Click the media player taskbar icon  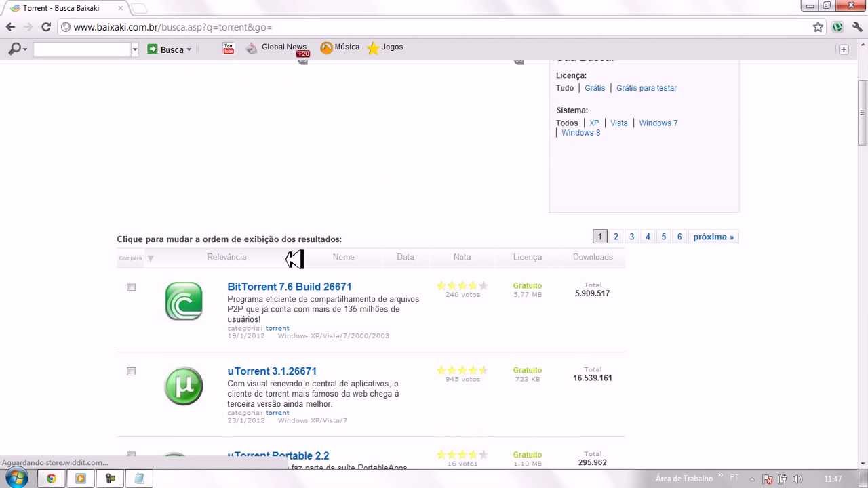(x=81, y=479)
